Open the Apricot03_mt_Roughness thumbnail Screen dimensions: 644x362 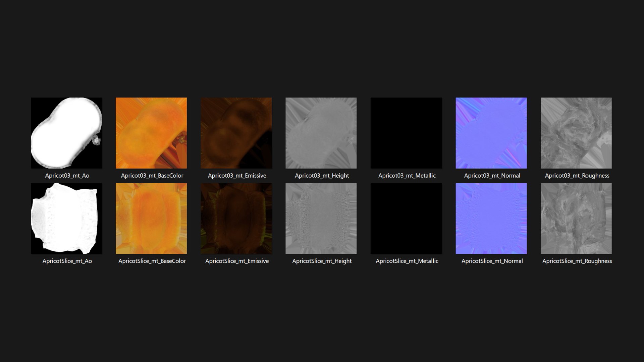576,133
